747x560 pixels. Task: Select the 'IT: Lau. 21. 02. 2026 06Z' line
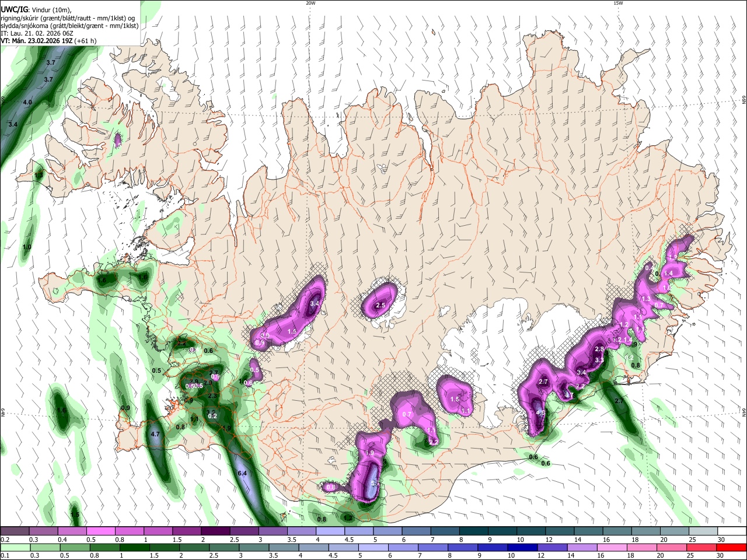[36, 33]
